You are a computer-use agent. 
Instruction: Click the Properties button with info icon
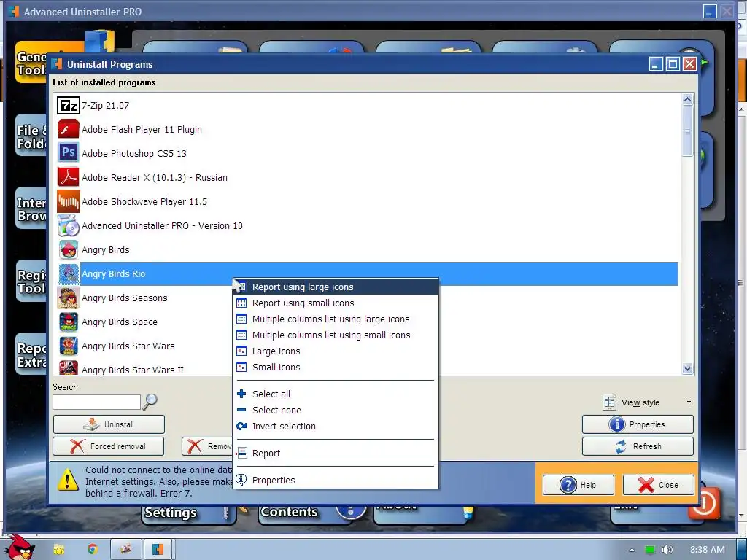coord(638,424)
